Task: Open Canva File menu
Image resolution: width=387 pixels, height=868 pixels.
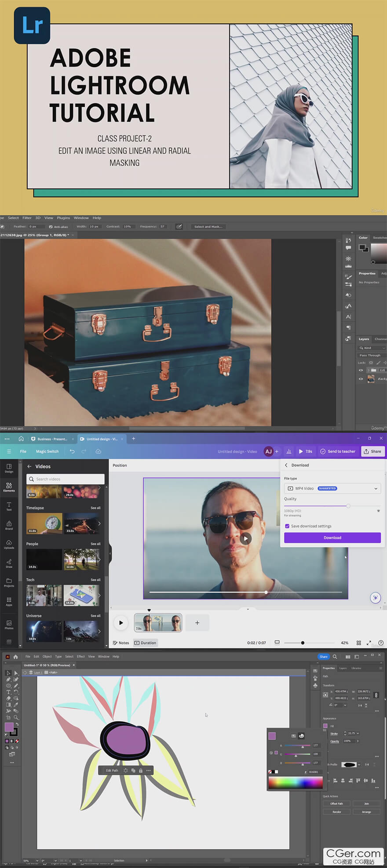Action: [23, 451]
